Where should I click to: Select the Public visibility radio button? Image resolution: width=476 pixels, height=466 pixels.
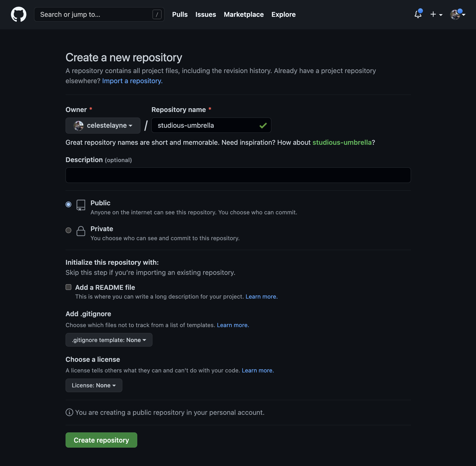point(68,204)
